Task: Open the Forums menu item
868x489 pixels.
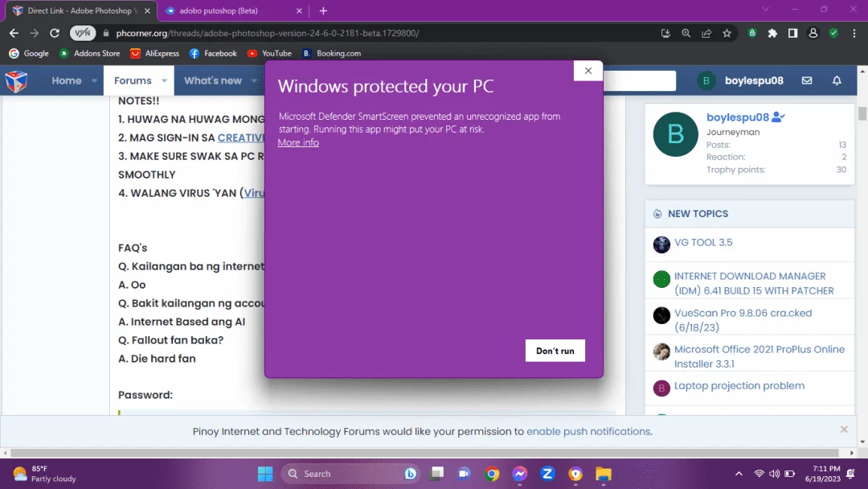Action: click(x=133, y=81)
